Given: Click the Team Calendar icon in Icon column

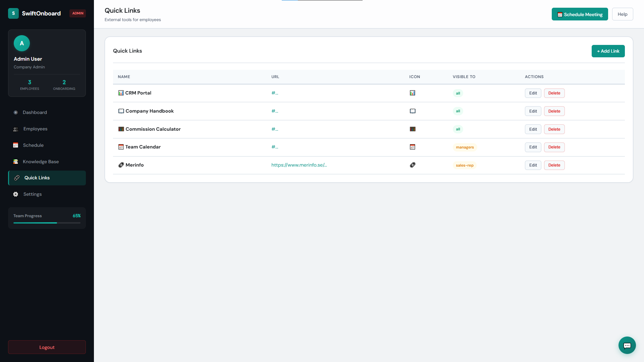Looking at the screenshot, I should [x=412, y=147].
